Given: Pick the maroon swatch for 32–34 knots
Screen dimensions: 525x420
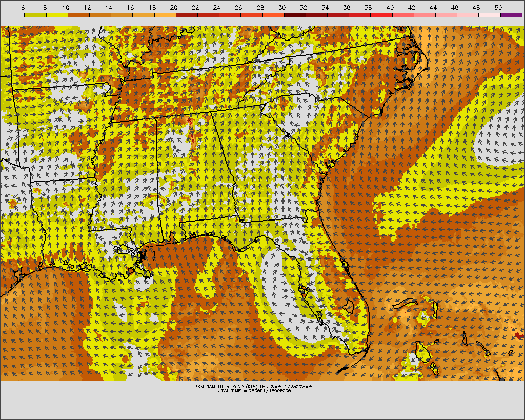Looking at the screenshot, I should click(x=317, y=15).
